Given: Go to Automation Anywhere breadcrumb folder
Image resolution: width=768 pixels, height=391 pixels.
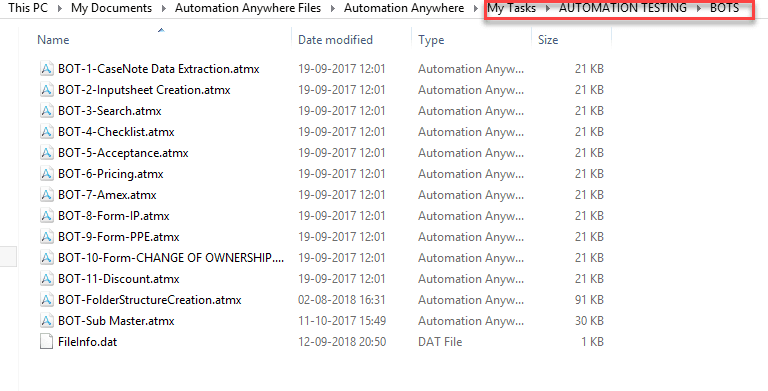Looking at the screenshot, I should point(404,8).
